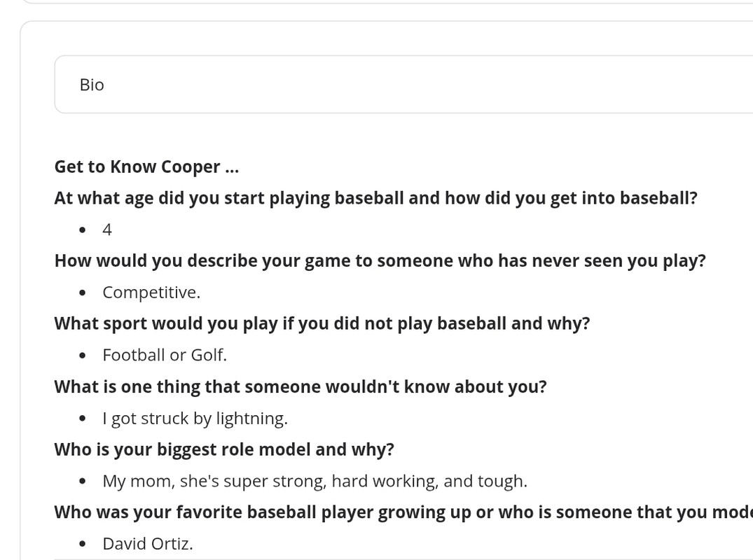753x560 pixels.
Task: Click the question "What is one thing that someone wouldn't know"
Action: 300,386
